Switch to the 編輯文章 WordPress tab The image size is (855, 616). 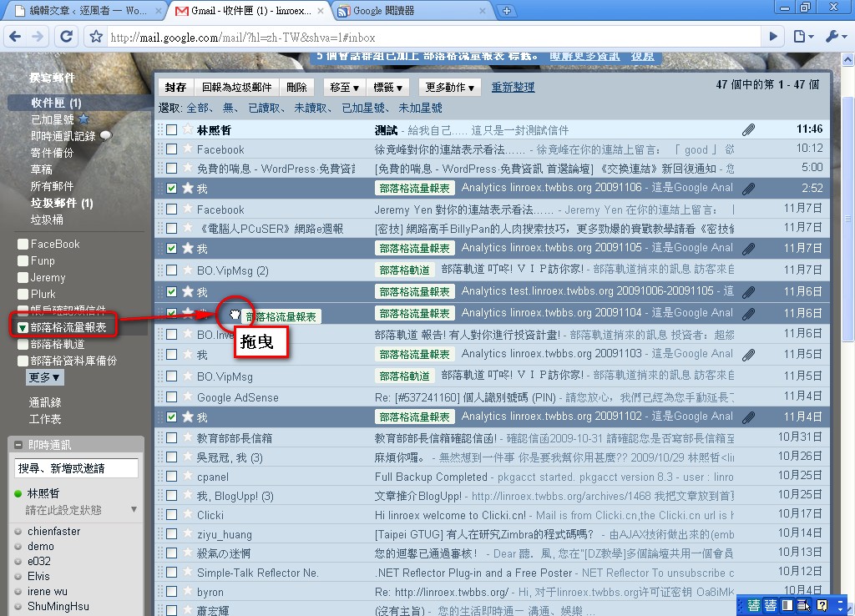tap(83, 11)
